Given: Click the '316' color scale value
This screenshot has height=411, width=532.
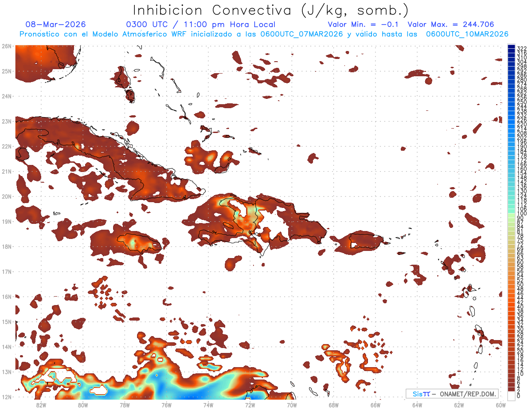Looking at the screenshot, I should [x=522, y=53].
